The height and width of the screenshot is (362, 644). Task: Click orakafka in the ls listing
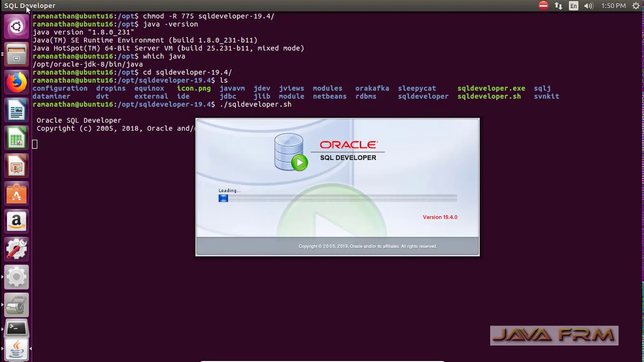(x=372, y=88)
